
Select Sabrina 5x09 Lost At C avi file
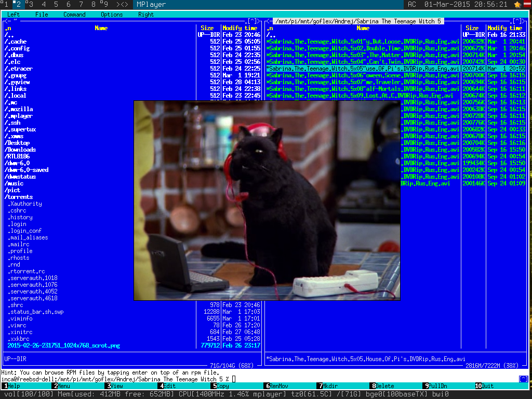click(396, 96)
